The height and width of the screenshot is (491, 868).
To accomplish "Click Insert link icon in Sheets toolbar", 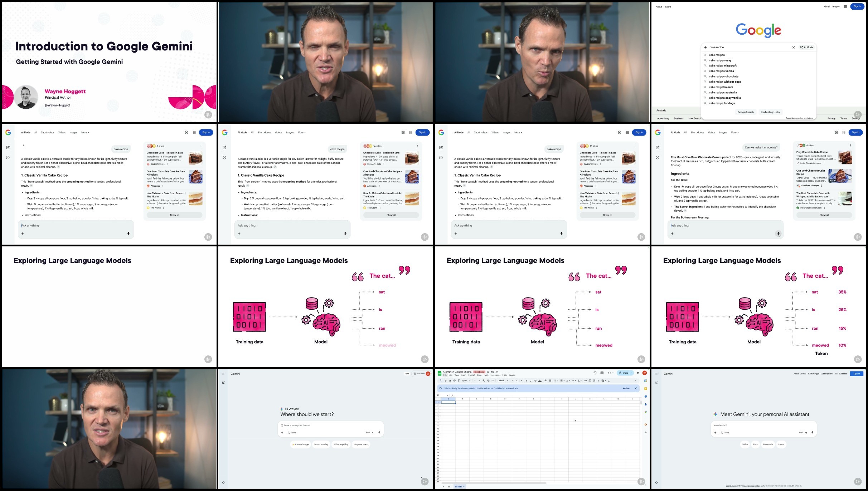I will 585,380.
